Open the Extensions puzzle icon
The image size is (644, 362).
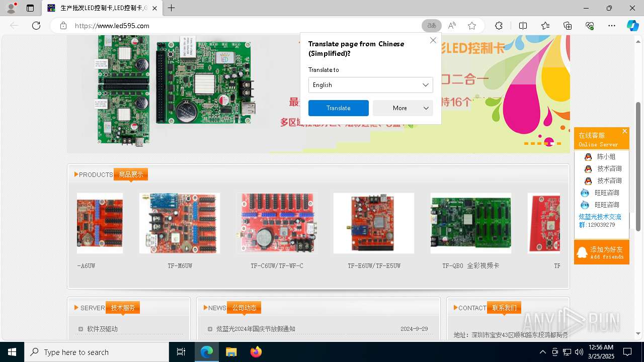tap(499, 26)
